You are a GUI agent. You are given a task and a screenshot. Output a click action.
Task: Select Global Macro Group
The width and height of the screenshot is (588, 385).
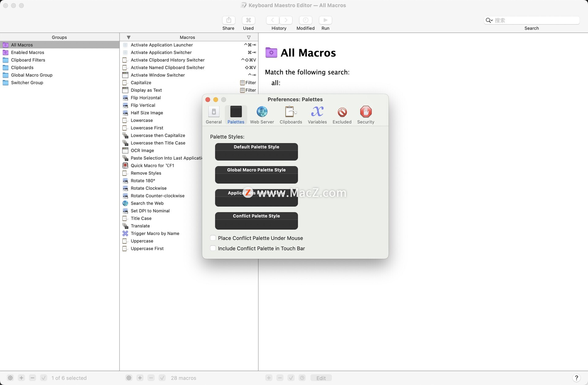point(60,75)
